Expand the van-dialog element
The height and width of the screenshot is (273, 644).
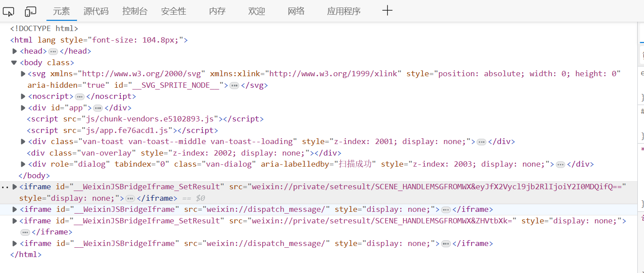click(x=22, y=164)
